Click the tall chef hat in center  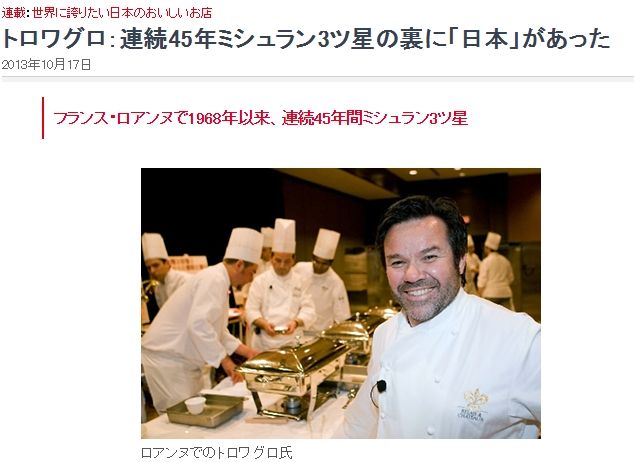(284, 236)
